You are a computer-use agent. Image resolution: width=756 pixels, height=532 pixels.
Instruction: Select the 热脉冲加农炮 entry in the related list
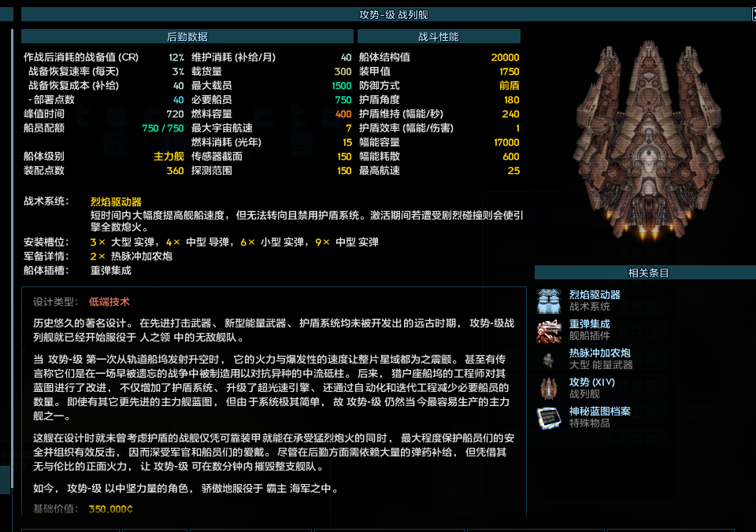[599, 353]
